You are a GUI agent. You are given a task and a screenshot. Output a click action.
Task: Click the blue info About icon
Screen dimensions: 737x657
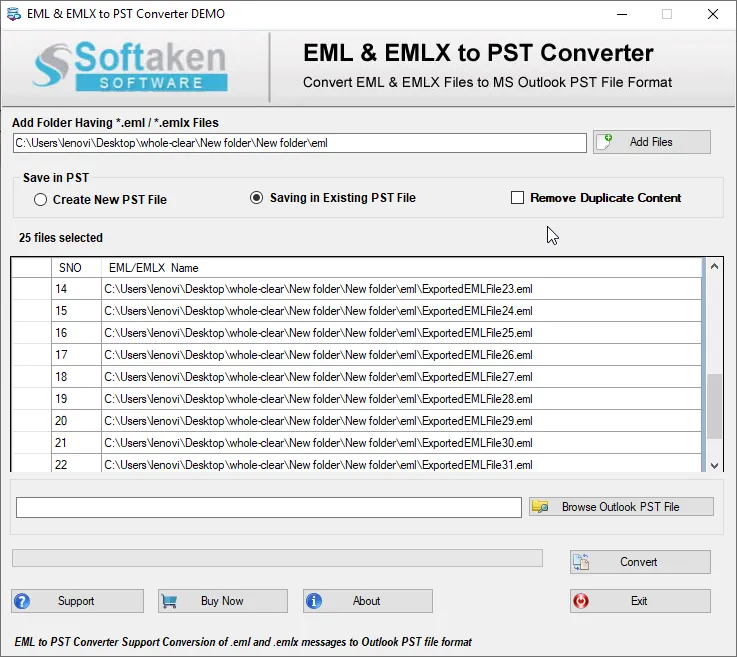(x=314, y=601)
